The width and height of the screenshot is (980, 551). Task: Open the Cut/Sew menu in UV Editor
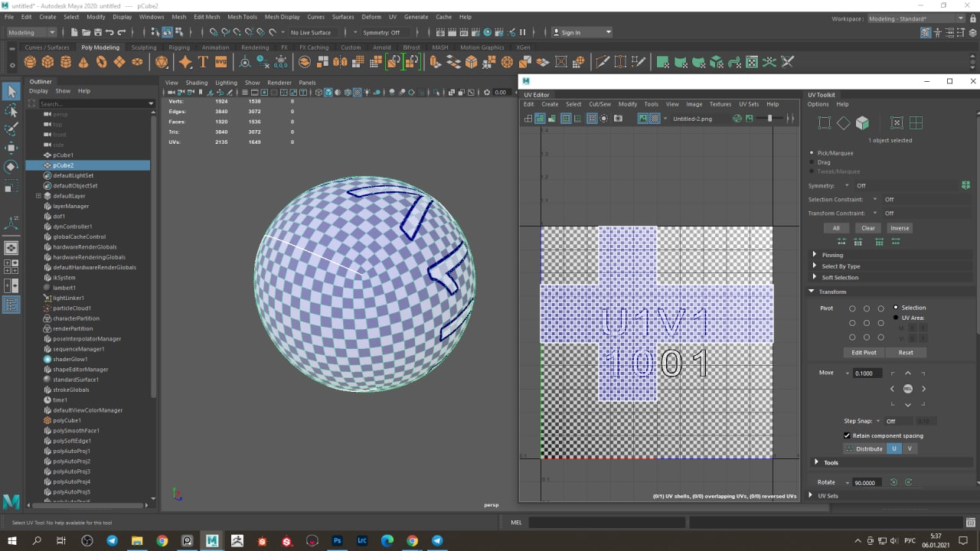pos(599,104)
